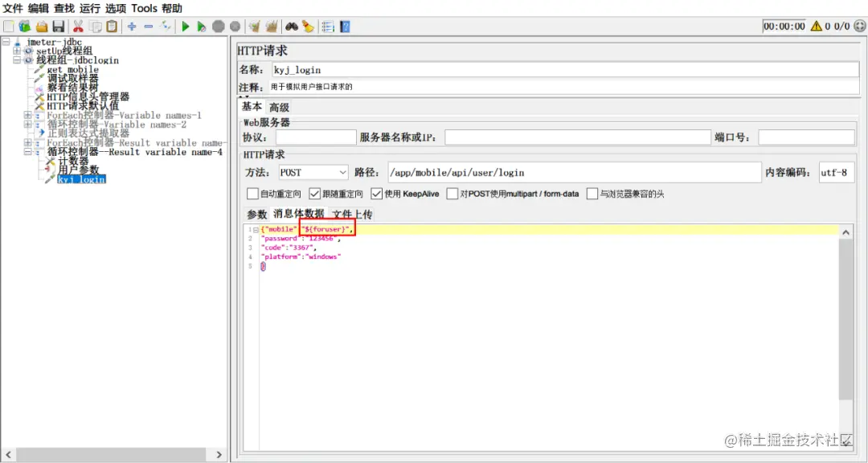The height and width of the screenshot is (463, 868).
Task: Expand all nodes with blue plus icon
Action: click(x=132, y=26)
